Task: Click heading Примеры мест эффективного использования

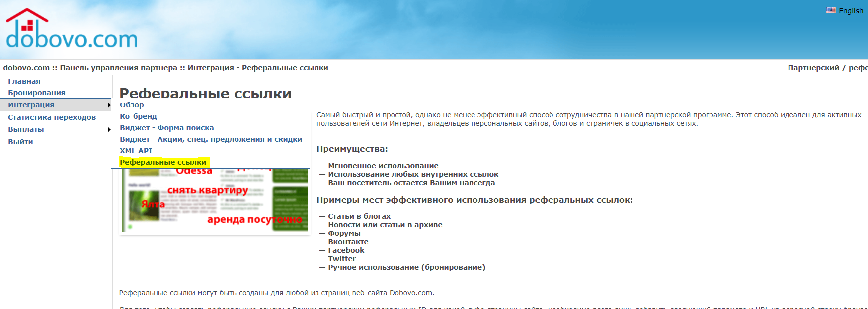Action: coord(474,200)
